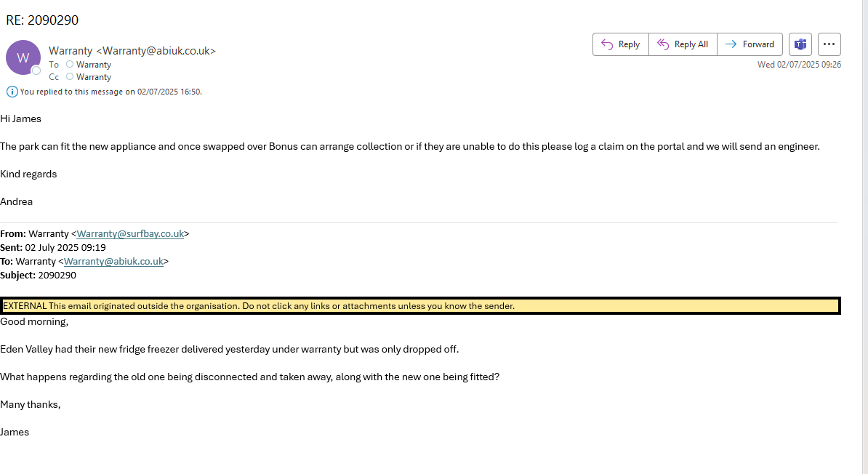Screen dimensions: 868x474
Task: Click the 'You replied to this message' notice
Action: pyautogui.click(x=110, y=92)
